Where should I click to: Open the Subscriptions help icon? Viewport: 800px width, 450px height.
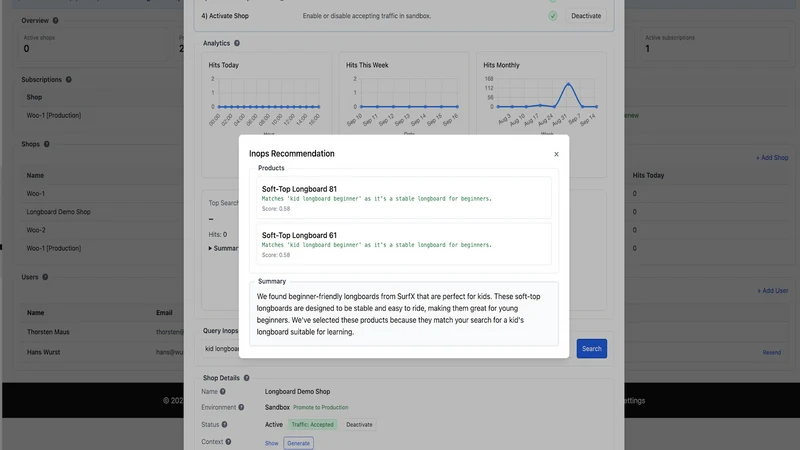[68, 80]
